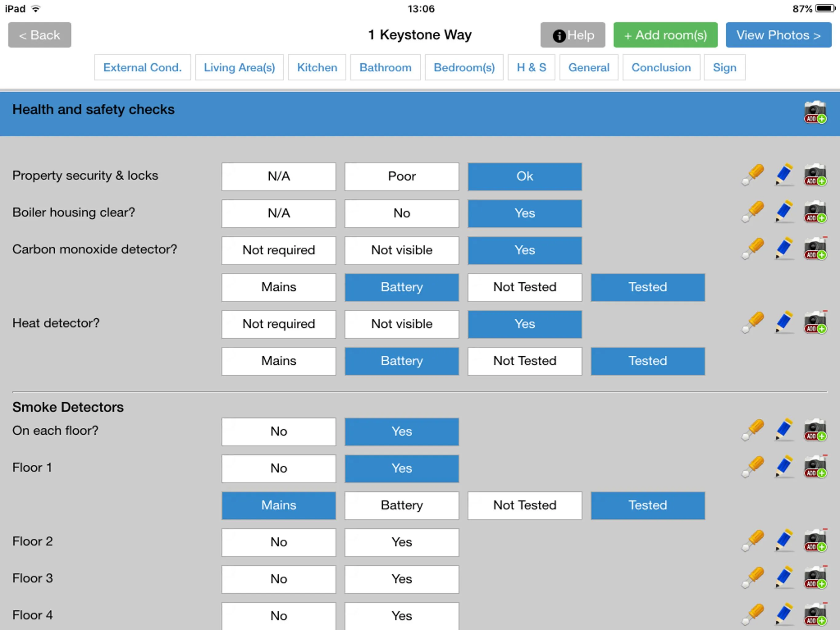Image resolution: width=840 pixels, height=630 pixels.
Task: Click the Help info button
Action: pyautogui.click(x=573, y=35)
